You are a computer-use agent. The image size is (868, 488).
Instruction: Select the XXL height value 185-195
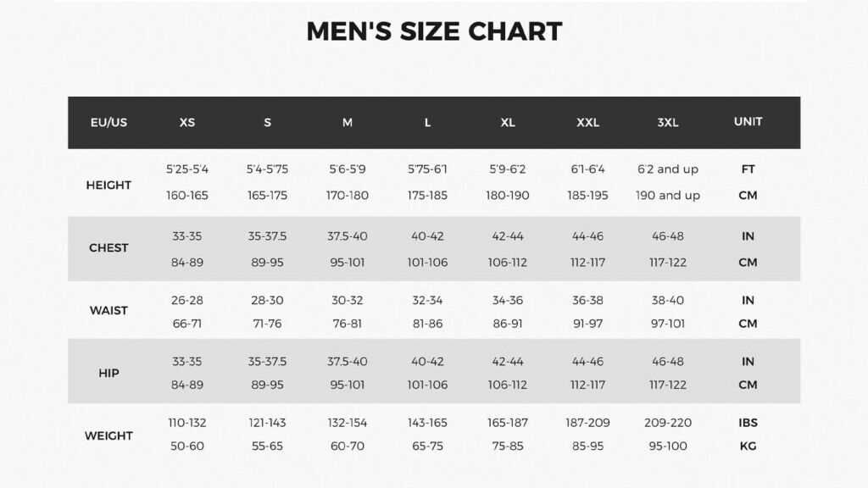(x=587, y=196)
